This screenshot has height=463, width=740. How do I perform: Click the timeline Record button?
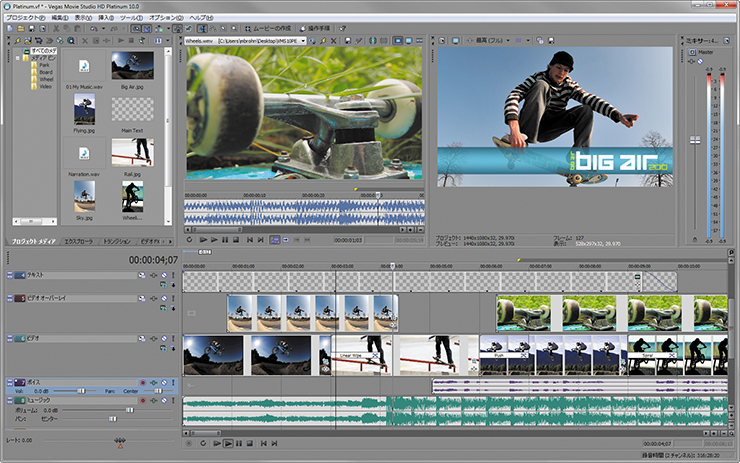pos(190,442)
